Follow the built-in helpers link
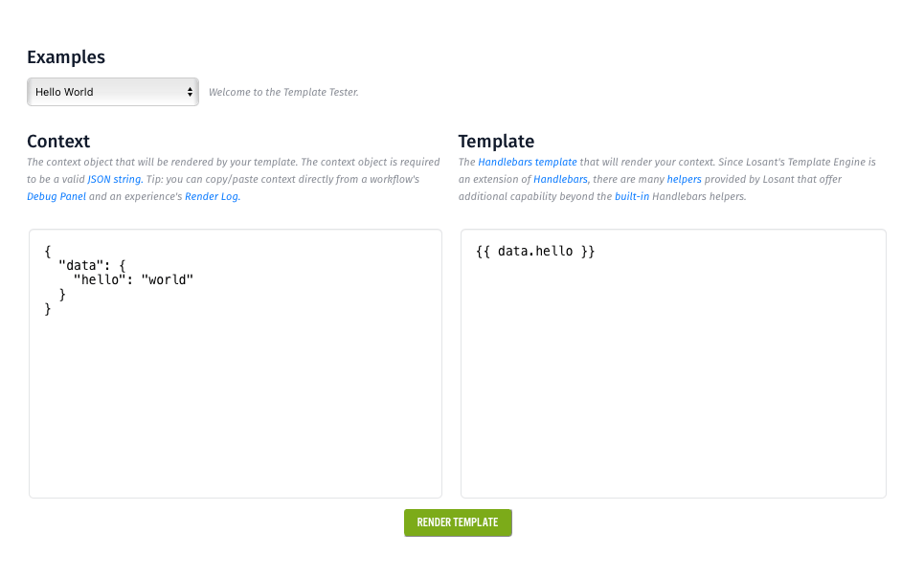924x577 pixels. point(632,196)
